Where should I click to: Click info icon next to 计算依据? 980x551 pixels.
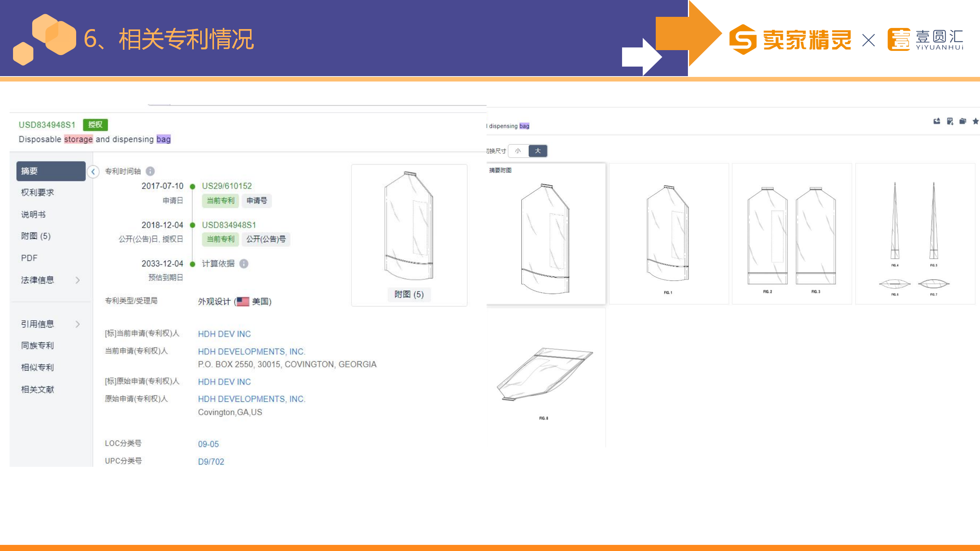[x=244, y=264]
